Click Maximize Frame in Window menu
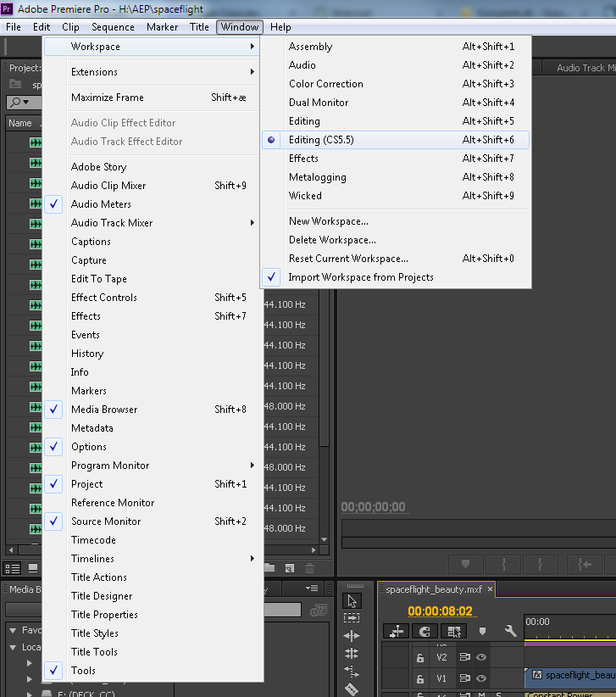 (x=151, y=98)
